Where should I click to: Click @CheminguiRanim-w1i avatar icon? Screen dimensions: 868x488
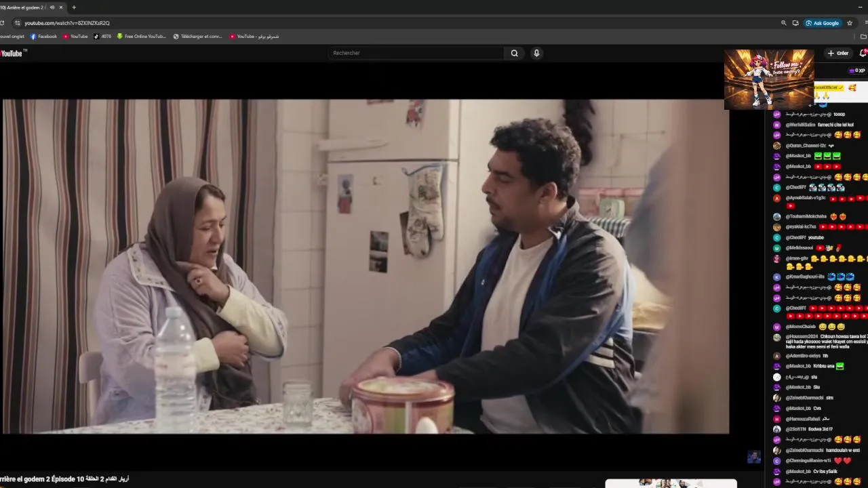click(x=777, y=461)
